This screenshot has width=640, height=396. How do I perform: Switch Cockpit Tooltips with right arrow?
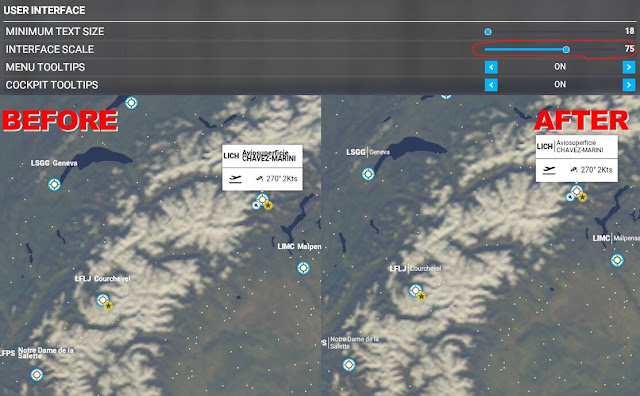click(629, 85)
